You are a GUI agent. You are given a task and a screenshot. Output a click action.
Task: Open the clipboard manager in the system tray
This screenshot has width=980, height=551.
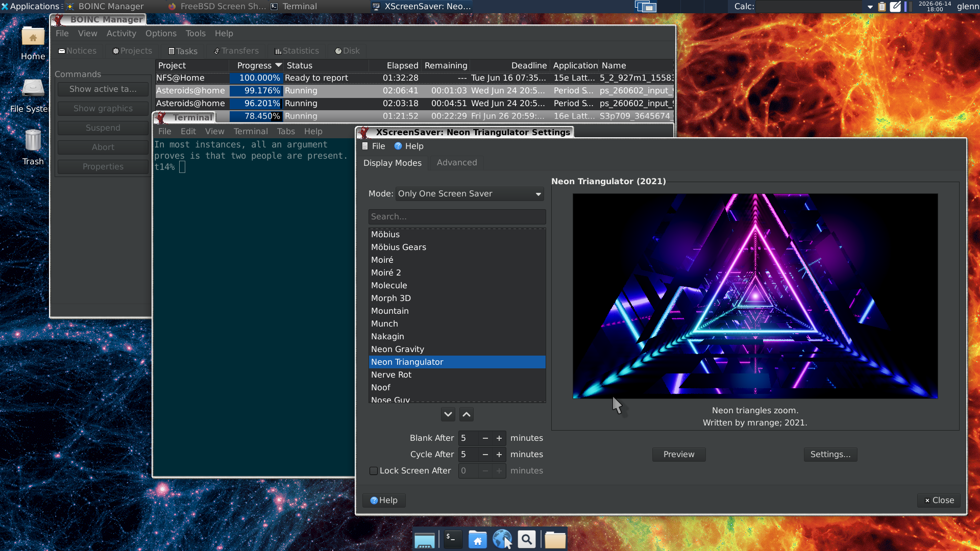point(882,7)
